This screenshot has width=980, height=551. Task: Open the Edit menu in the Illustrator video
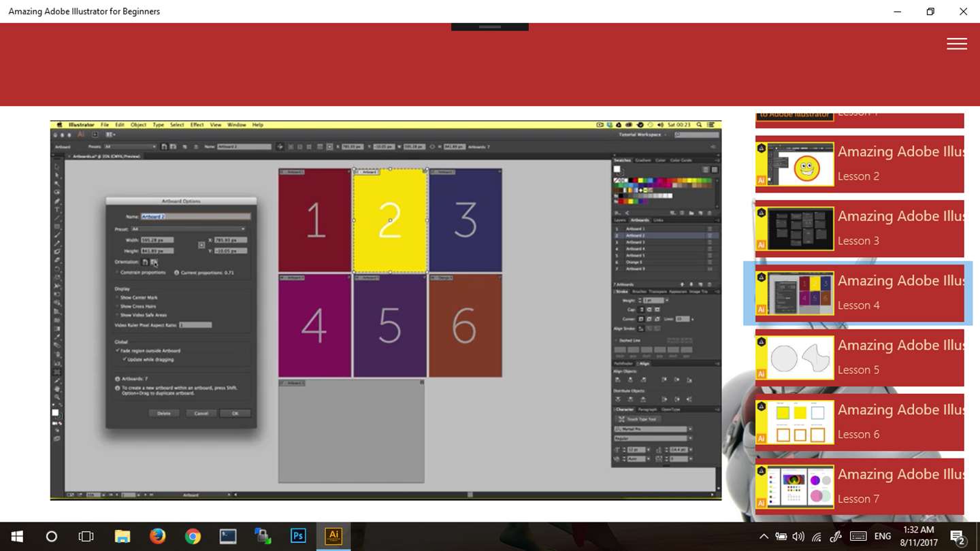coord(120,125)
